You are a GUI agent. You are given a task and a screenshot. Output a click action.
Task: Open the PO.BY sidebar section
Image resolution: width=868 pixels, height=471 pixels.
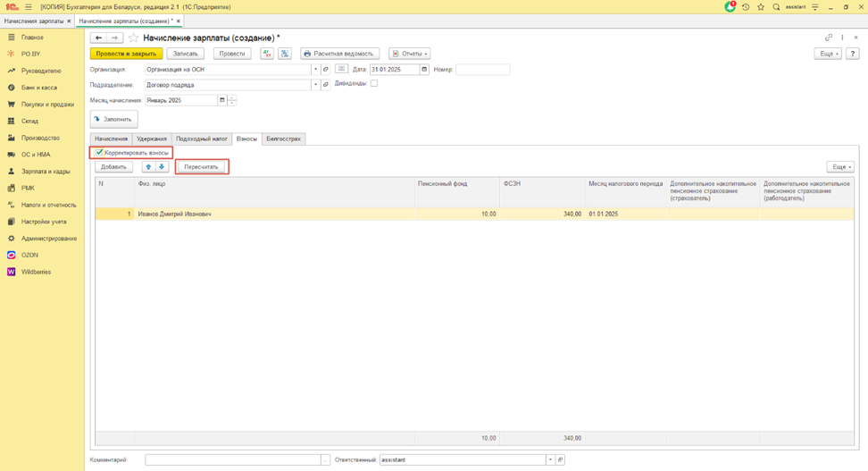tap(30, 54)
